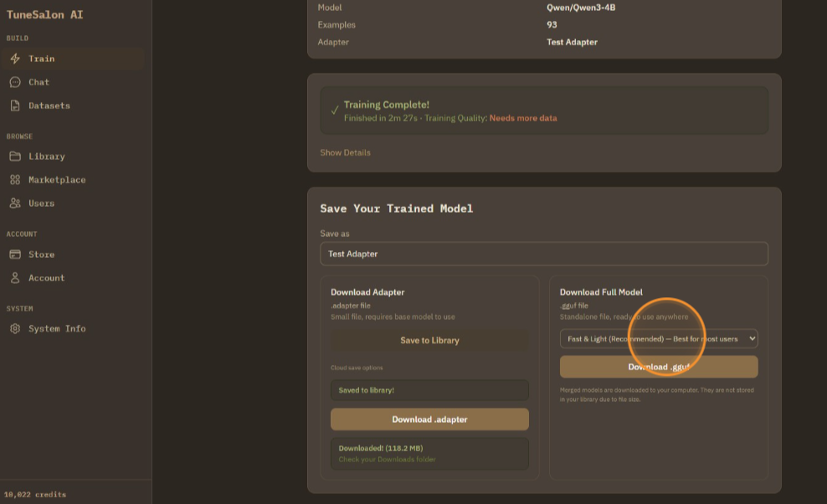Click the Users people icon

point(15,203)
